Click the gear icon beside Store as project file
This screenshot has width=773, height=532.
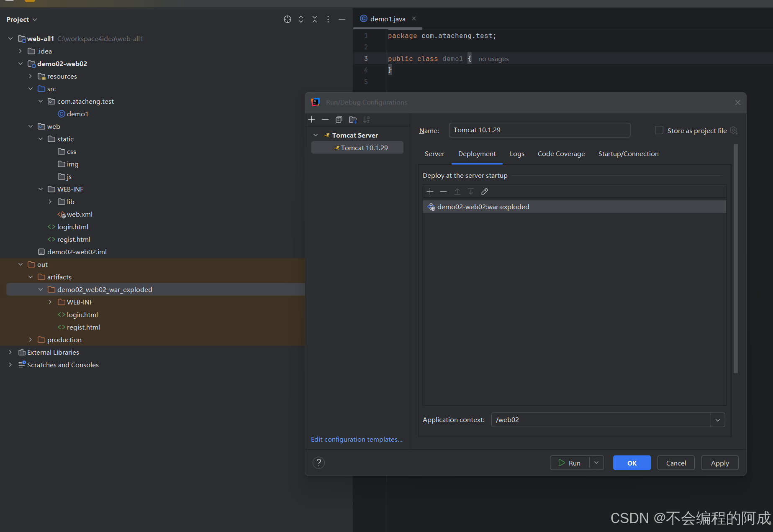click(x=733, y=130)
